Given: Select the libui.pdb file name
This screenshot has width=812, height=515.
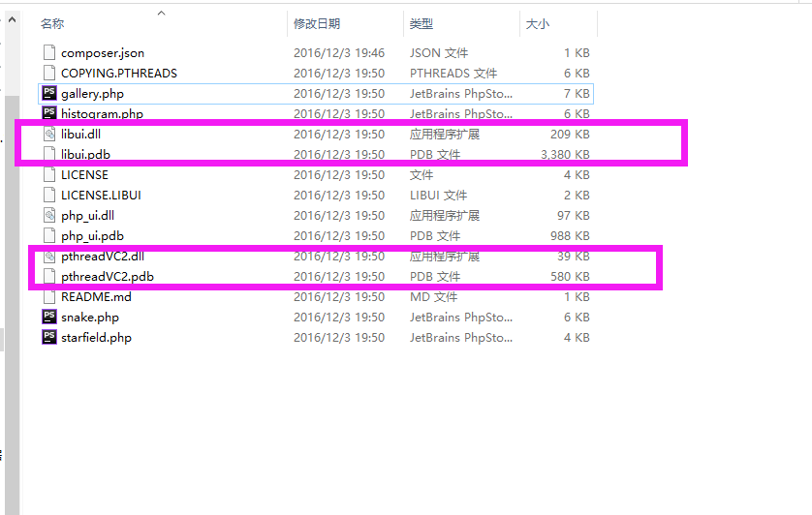Looking at the screenshot, I should click(85, 155).
